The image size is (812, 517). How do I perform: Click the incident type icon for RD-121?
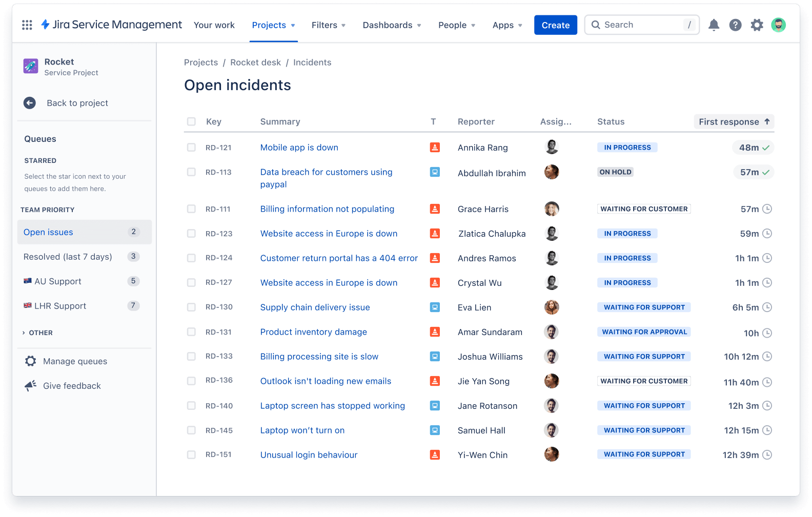[x=435, y=148]
